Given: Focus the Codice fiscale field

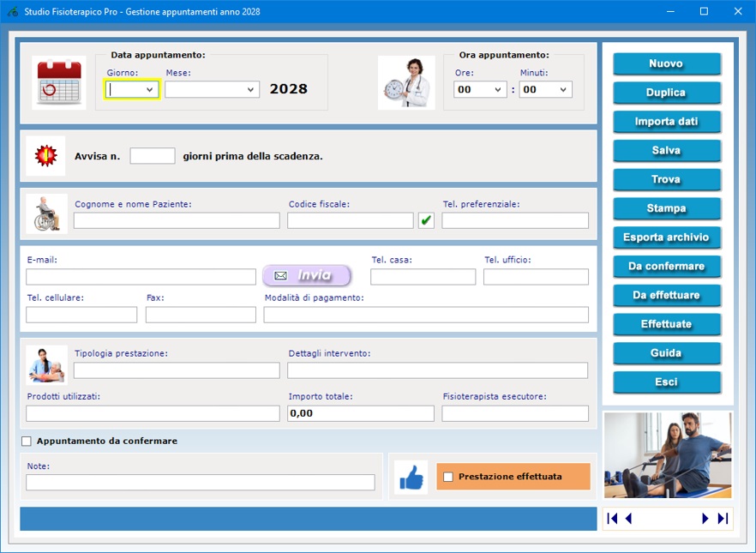Looking at the screenshot, I should [351, 220].
